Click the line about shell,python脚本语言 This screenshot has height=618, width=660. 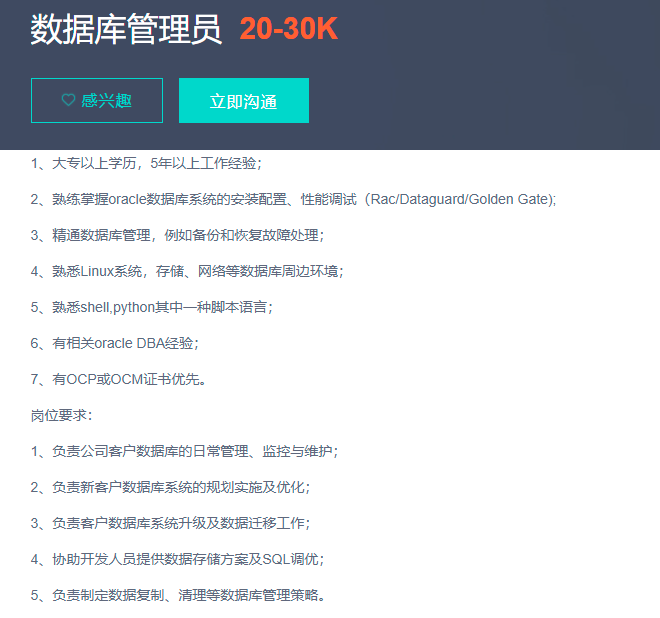[x=152, y=307]
